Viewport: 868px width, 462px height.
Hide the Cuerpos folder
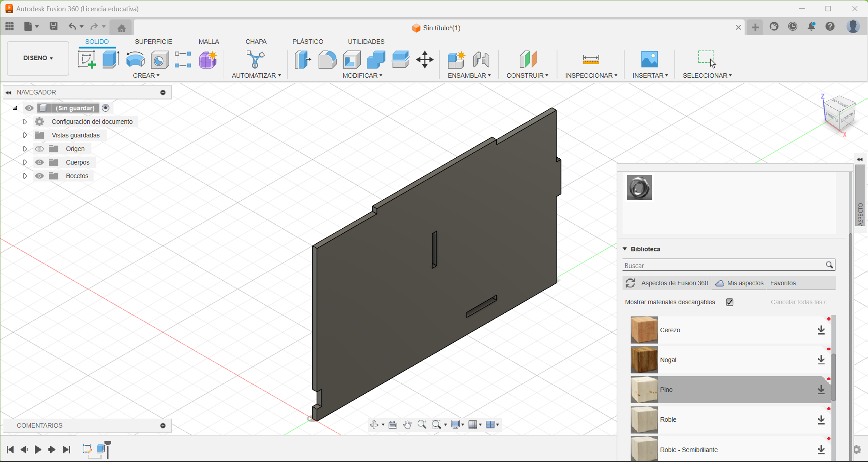[40, 162]
